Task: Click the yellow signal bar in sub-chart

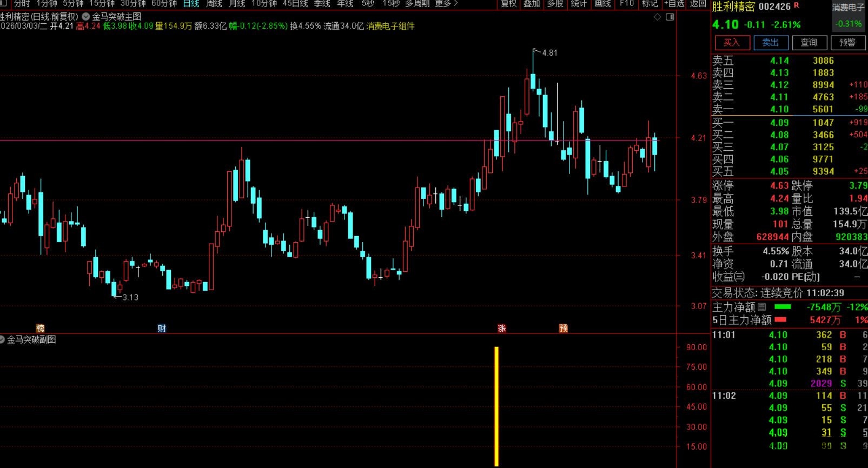Action: (496, 405)
